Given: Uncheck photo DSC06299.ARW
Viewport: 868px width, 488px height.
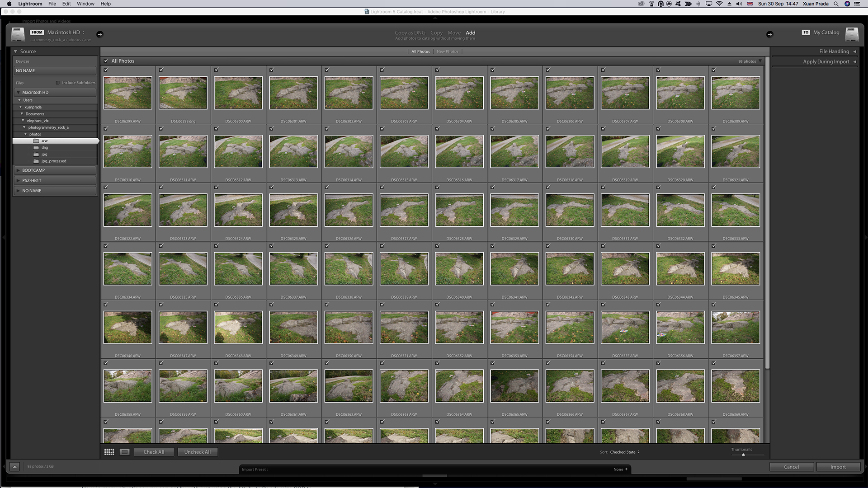Looking at the screenshot, I should click(x=106, y=70).
